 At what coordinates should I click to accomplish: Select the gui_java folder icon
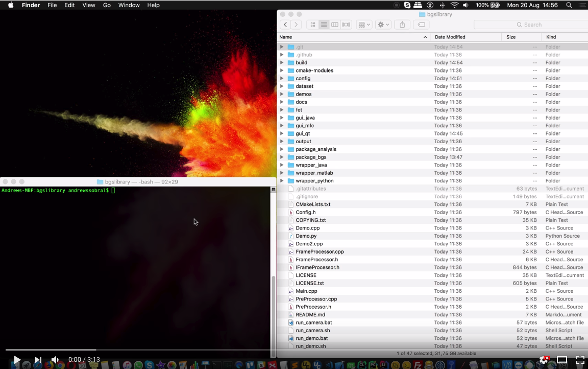290,118
